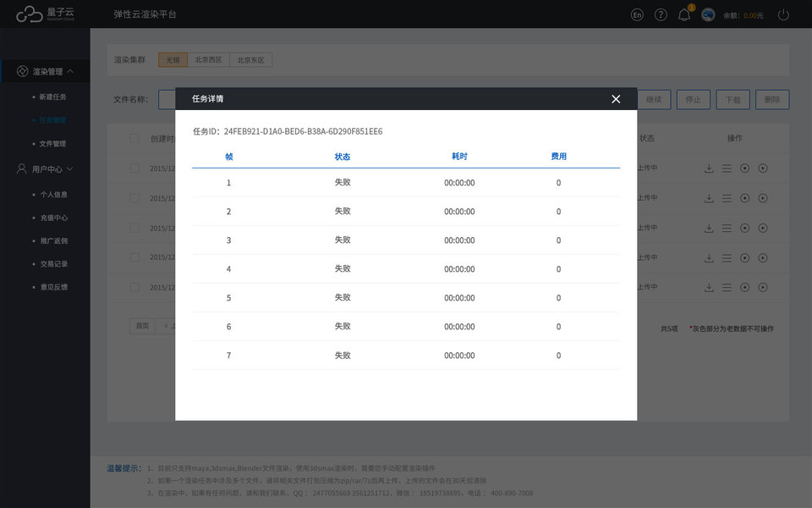
Task: Go to 首页 in pagination
Action: [142, 325]
